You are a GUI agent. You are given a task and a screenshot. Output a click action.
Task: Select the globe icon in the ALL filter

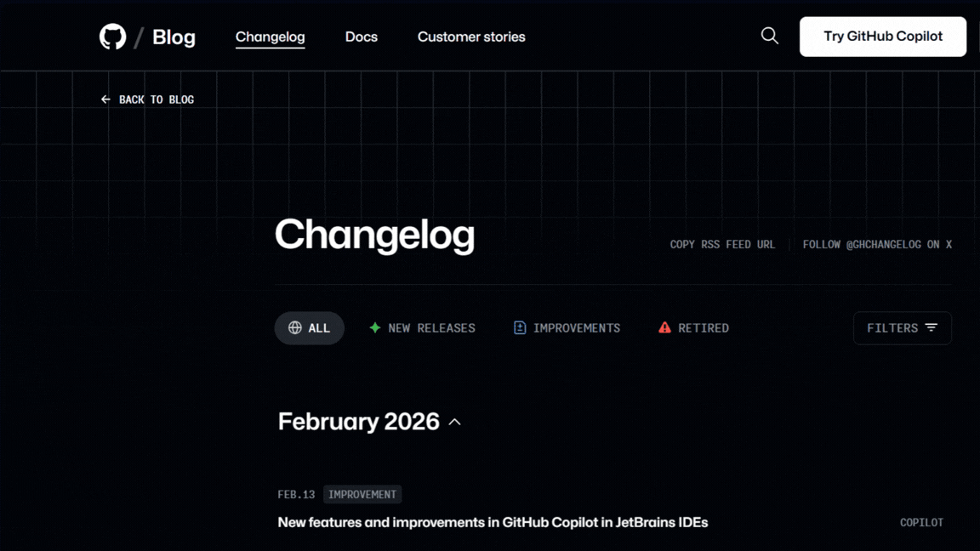pos(295,327)
